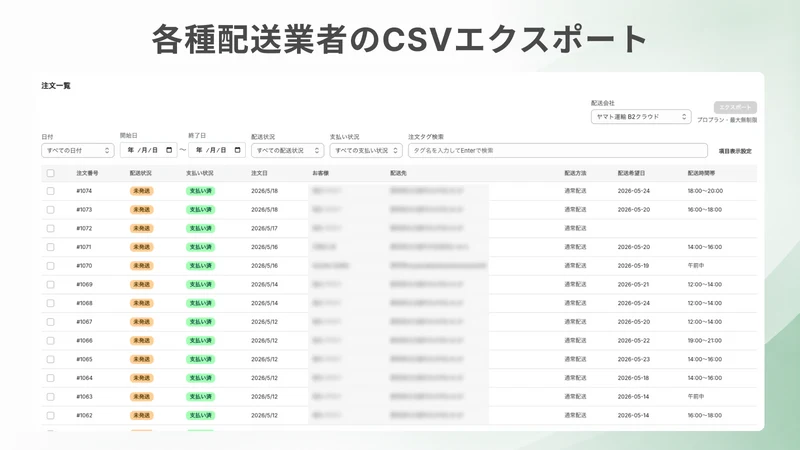Click order number #1074

coord(84,191)
